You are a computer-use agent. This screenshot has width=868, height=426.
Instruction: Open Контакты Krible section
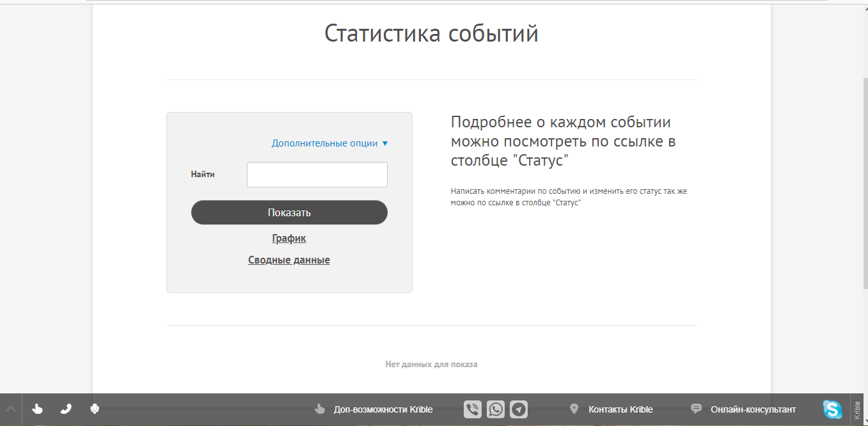click(x=620, y=409)
